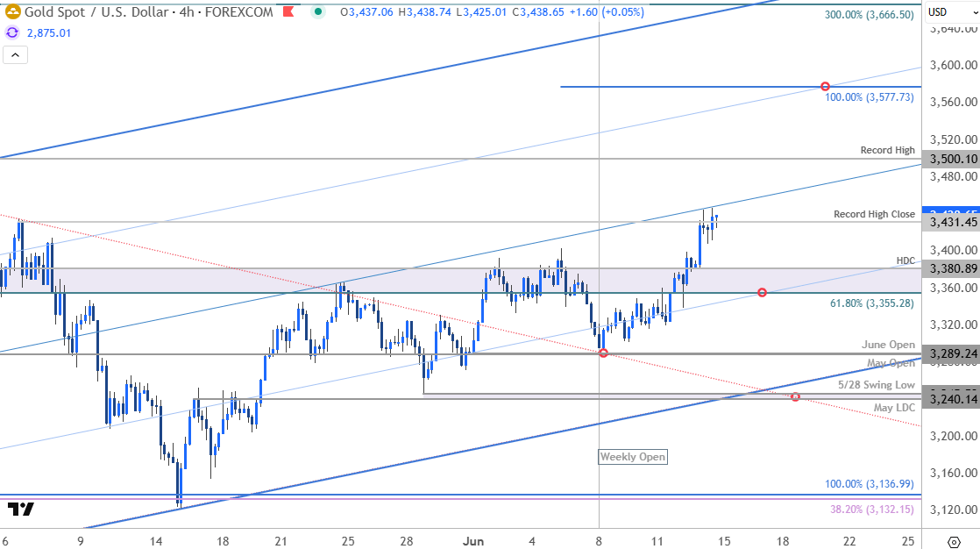980x549 pixels.
Task: Click the 3,289.24 June Open price label
Action: coord(951,354)
